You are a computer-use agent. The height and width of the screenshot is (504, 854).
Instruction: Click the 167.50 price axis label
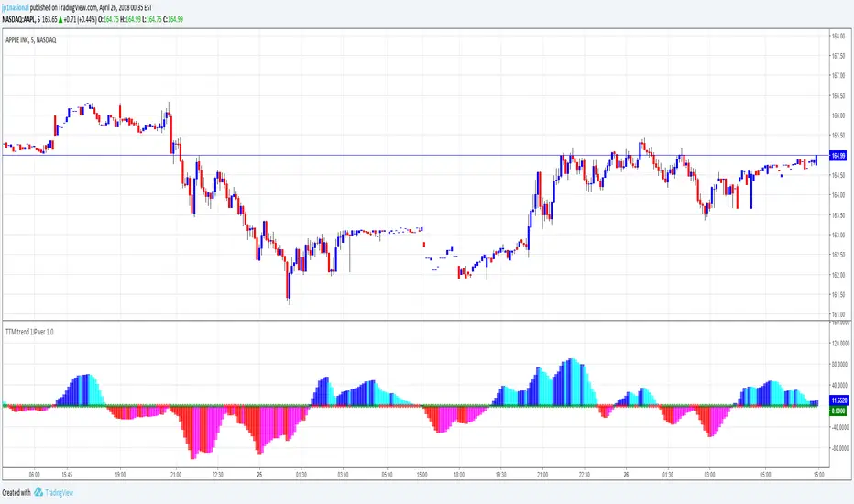point(838,56)
